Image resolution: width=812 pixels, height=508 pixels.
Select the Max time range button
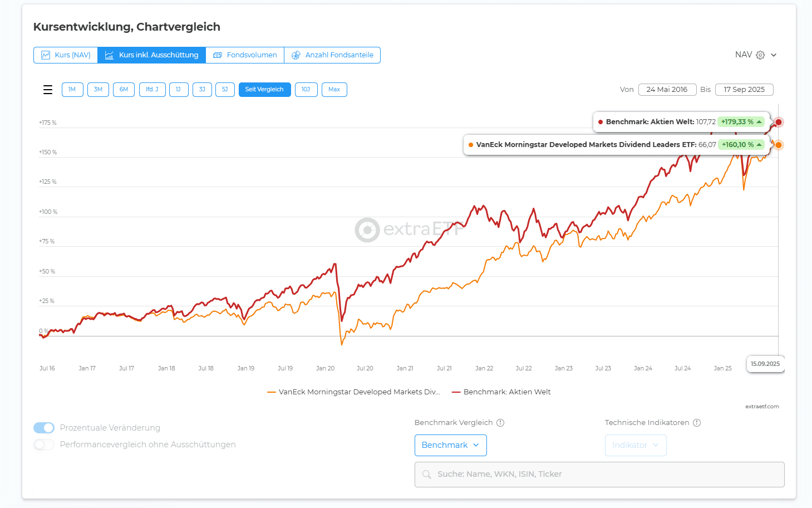(334, 90)
